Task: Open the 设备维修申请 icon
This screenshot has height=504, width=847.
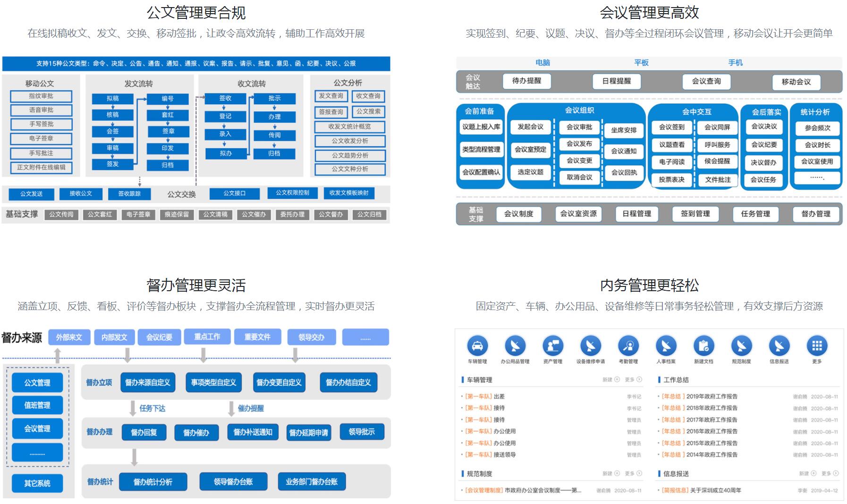Action: click(x=591, y=346)
